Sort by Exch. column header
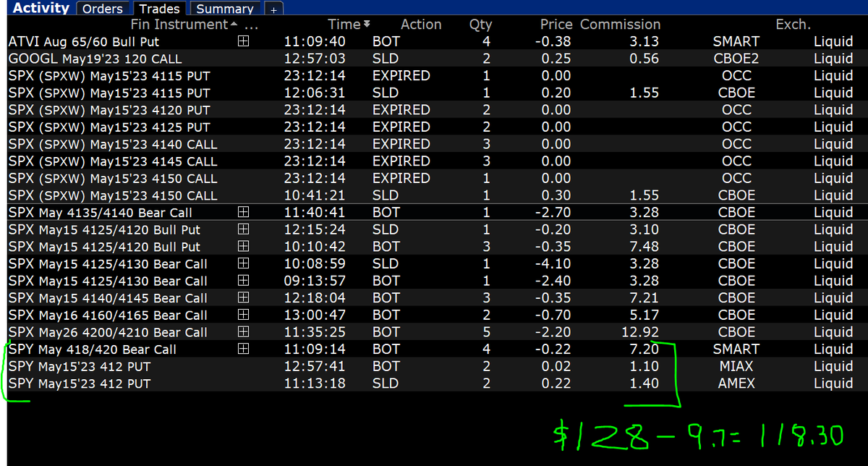Viewport: 868px width, 466px height. (x=793, y=25)
